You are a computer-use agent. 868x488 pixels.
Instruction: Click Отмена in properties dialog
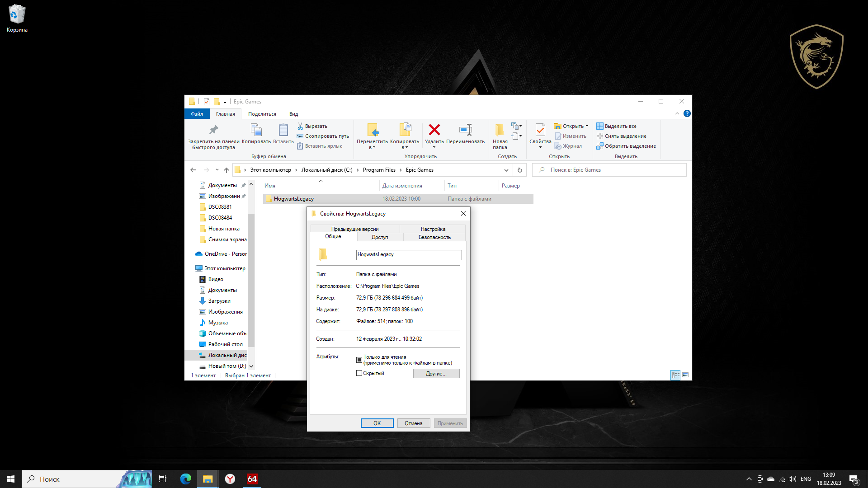[x=414, y=423]
